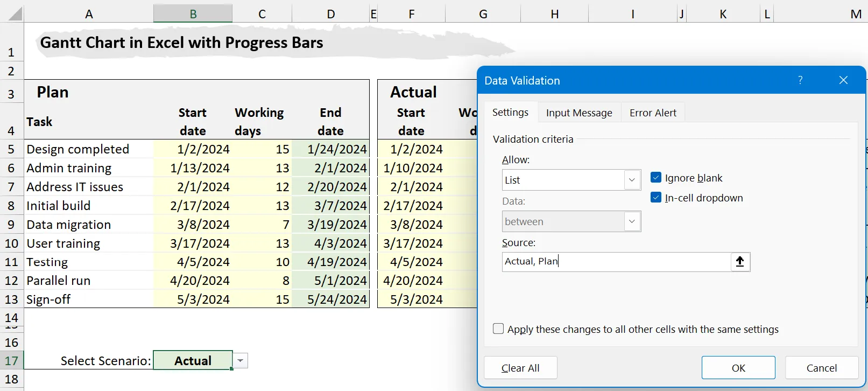The image size is (868, 391).
Task: Enable apply changes to all other cells
Action: click(x=498, y=329)
